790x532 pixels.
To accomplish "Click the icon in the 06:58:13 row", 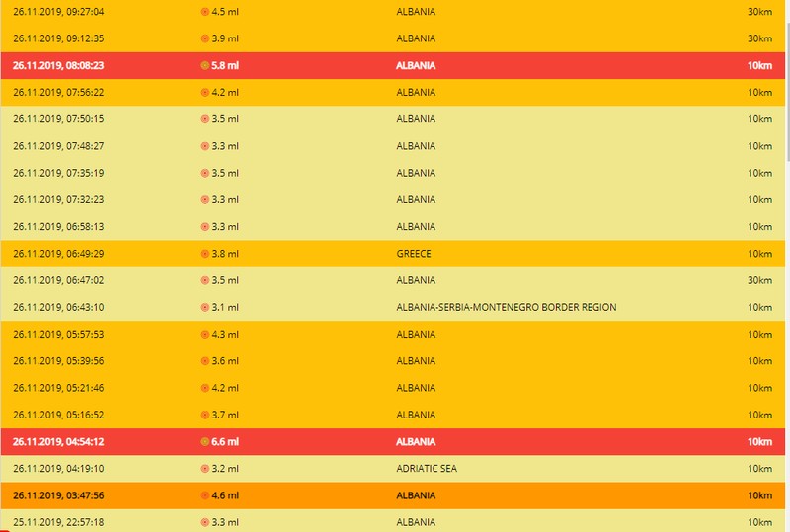I will [205, 227].
